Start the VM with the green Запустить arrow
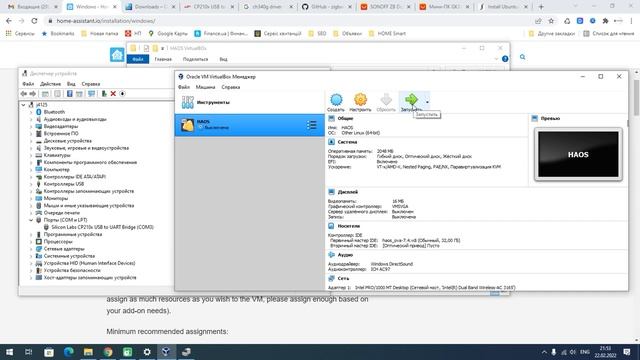The height and width of the screenshot is (360, 640). 411,100
